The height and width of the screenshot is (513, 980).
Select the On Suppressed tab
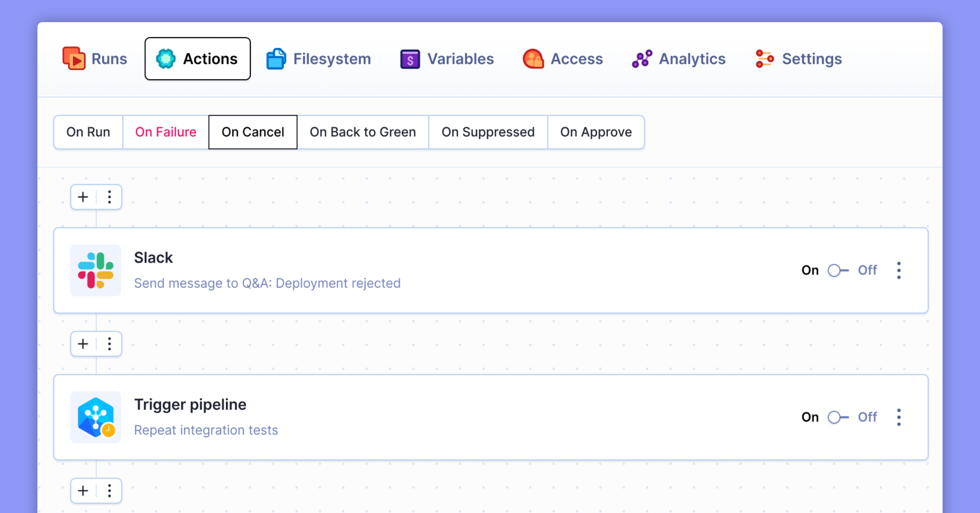(488, 132)
